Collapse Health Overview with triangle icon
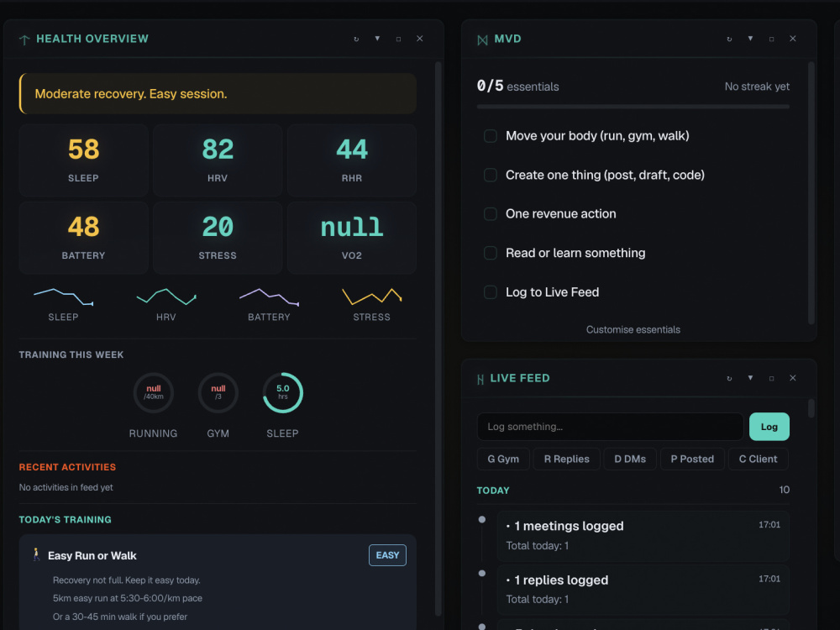The width and height of the screenshot is (840, 630). tap(377, 39)
